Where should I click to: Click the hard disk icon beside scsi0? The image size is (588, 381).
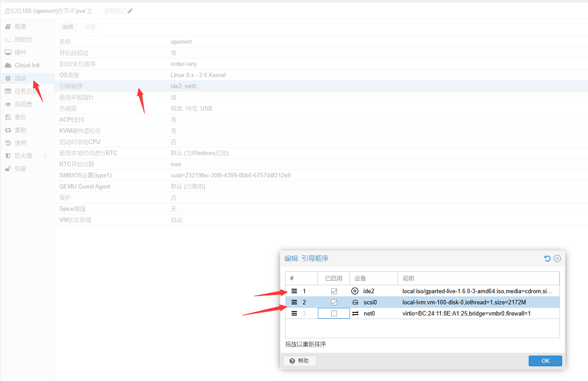(355, 302)
